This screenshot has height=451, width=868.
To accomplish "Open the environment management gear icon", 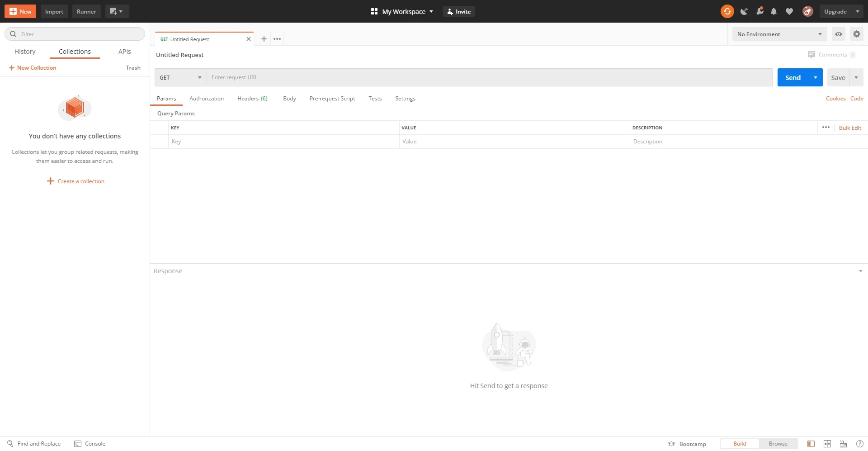I will click(856, 34).
